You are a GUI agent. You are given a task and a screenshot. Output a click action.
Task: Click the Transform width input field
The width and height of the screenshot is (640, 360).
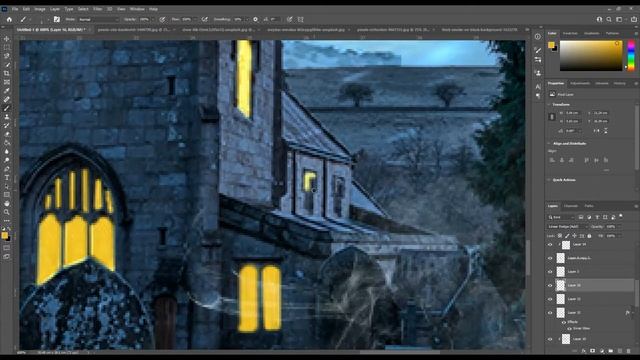tap(573, 113)
